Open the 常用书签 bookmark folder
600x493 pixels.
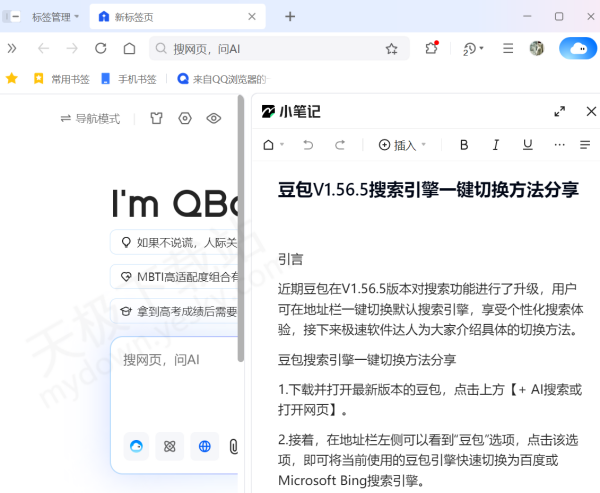62,79
